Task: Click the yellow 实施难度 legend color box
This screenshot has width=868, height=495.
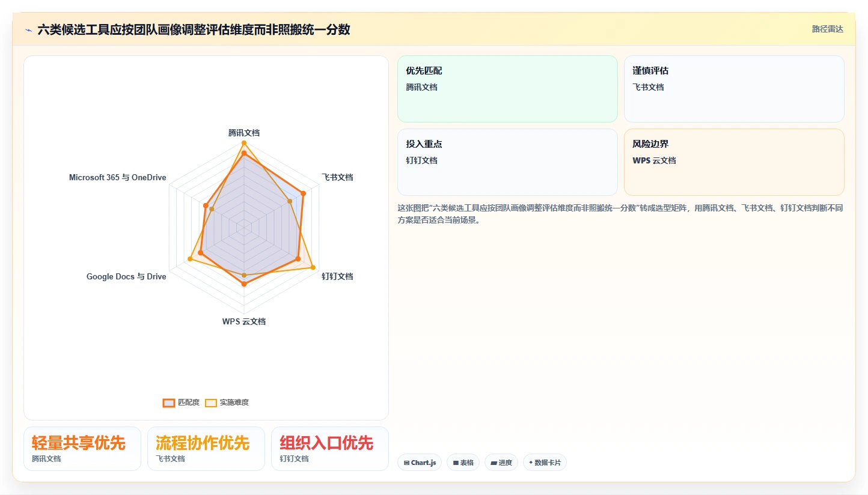Action: [211, 402]
